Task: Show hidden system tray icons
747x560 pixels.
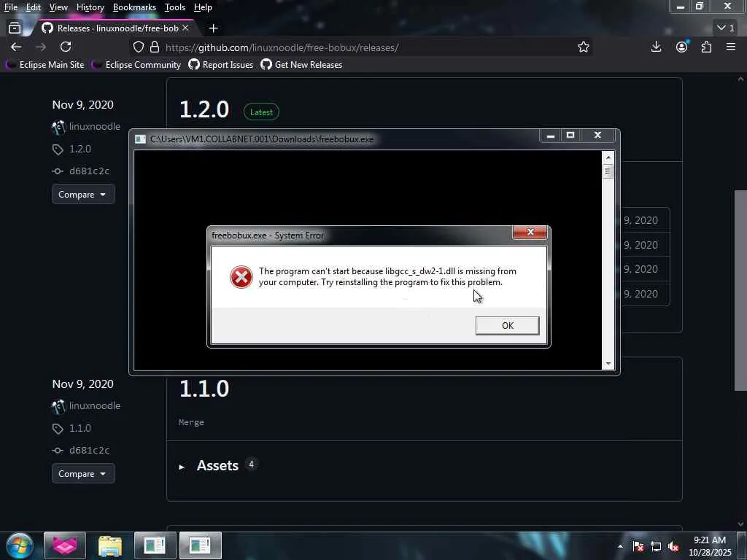Action: click(x=620, y=546)
